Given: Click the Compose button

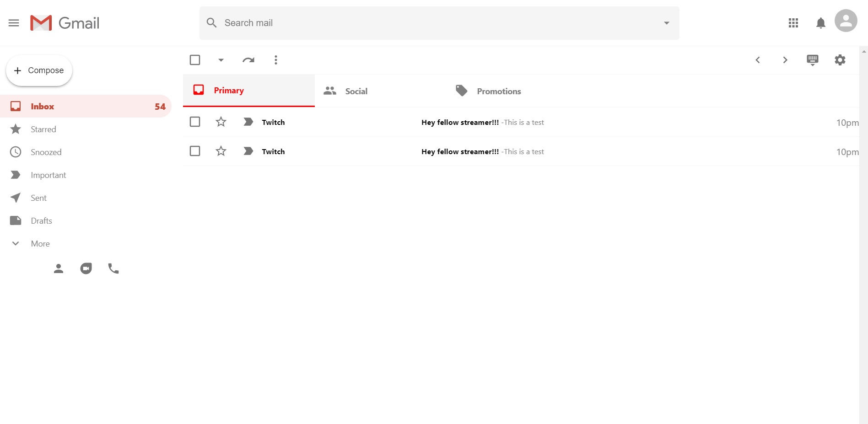Looking at the screenshot, I should 39,70.
